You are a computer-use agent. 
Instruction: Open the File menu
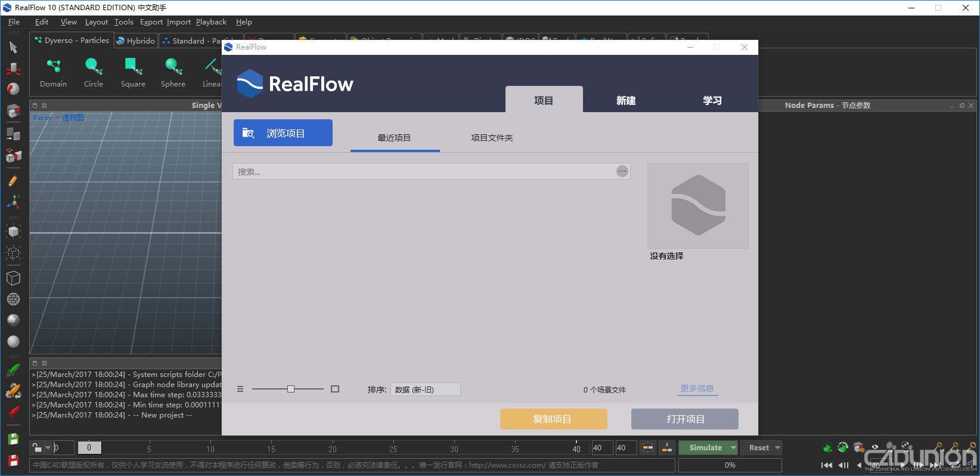(x=14, y=22)
